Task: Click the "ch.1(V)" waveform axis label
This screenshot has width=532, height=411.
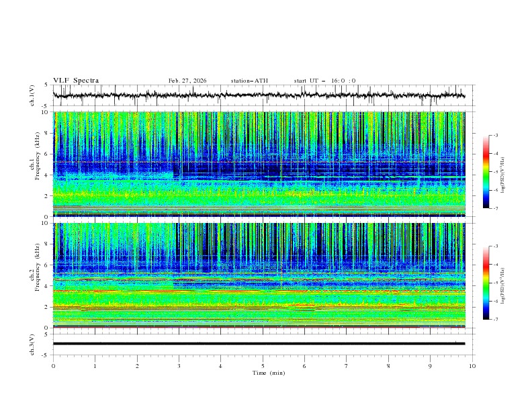Action: [x=32, y=95]
